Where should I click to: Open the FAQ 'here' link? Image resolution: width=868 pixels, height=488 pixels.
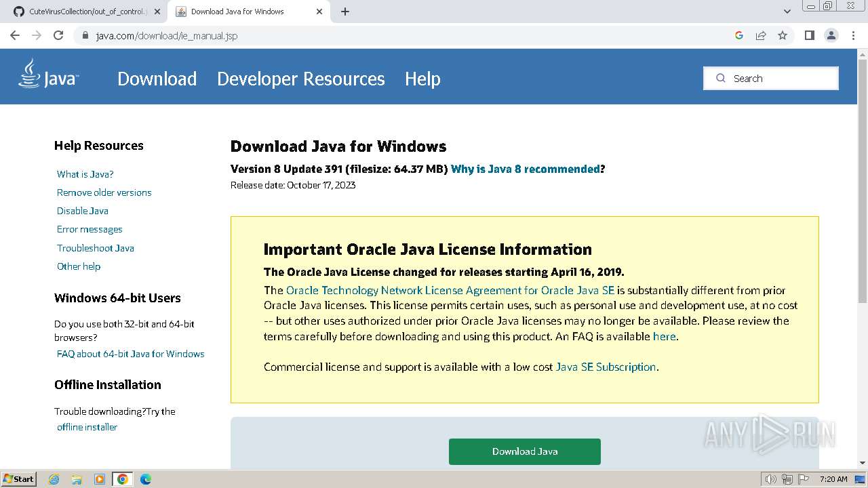[x=665, y=336]
